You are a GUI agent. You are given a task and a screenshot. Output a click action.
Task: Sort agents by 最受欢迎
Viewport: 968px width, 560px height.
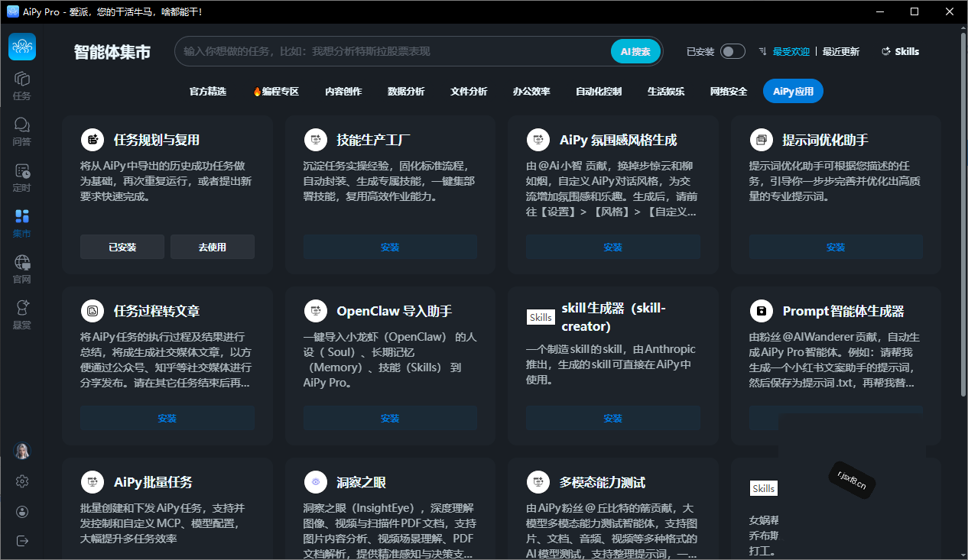click(x=791, y=51)
